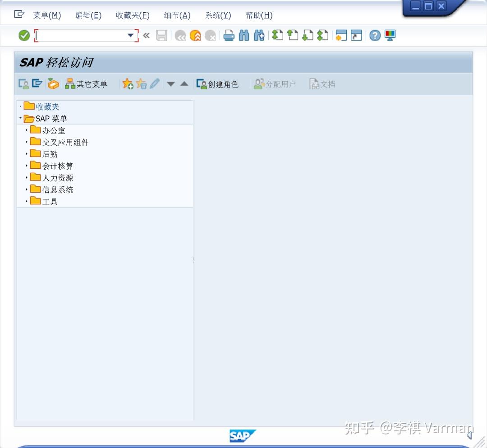Click the Save icon on the toolbar
Screen dimensions: 487x448
tap(161, 35)
